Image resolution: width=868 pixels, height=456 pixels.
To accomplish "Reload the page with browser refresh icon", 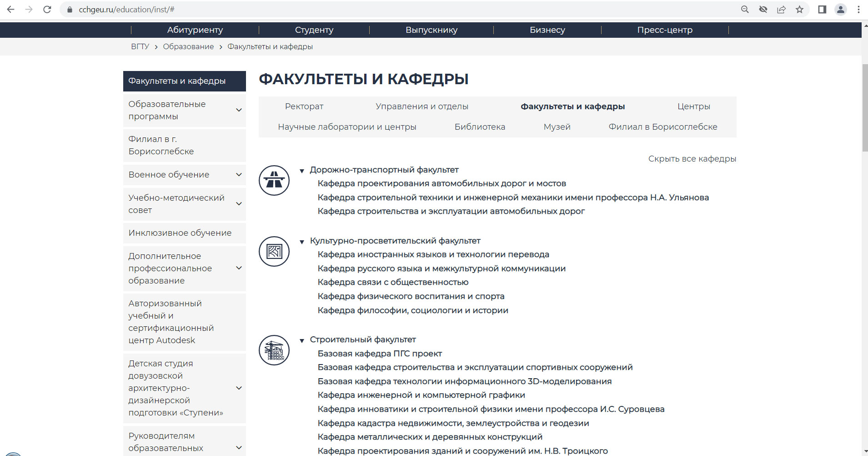I will (x=47, y=10).
